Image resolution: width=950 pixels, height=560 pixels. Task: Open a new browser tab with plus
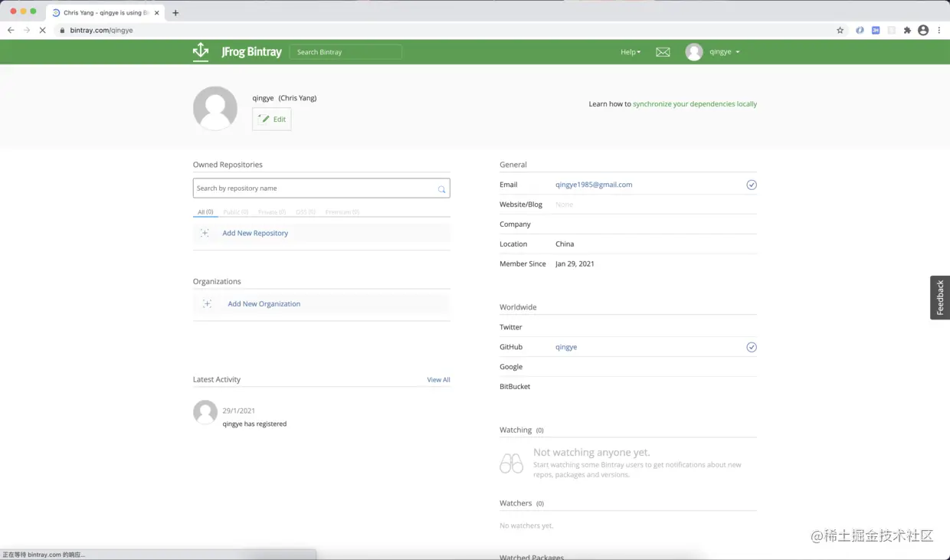tap(175, 13)
